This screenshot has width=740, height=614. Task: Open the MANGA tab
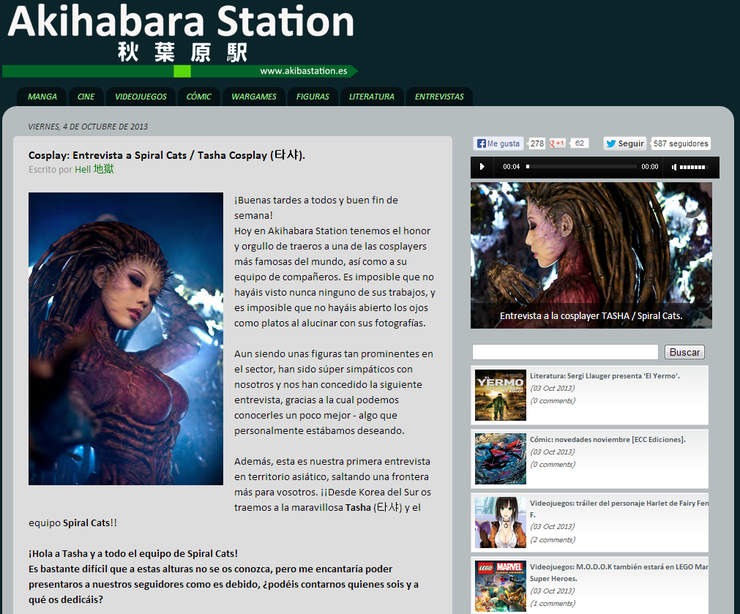pos(42,97)
